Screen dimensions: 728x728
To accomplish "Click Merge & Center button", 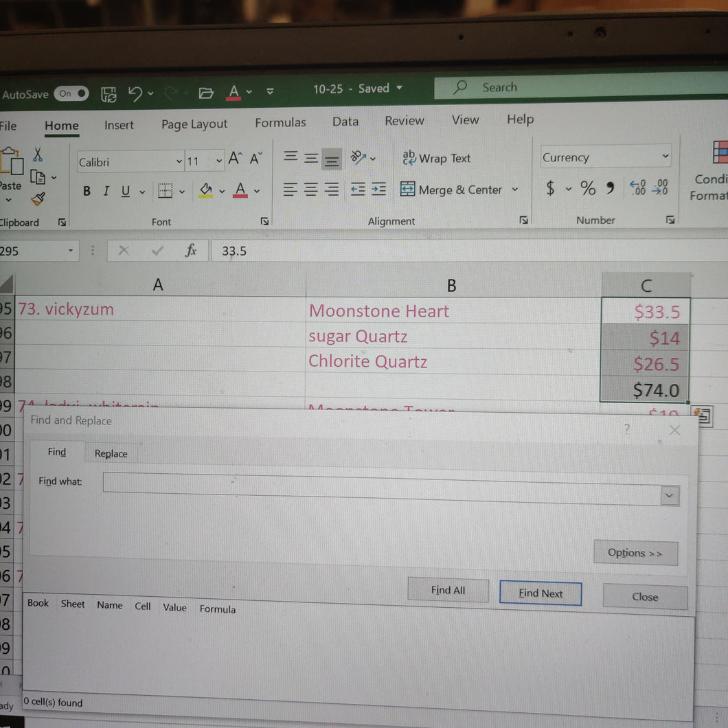I will tap(451, 190).
